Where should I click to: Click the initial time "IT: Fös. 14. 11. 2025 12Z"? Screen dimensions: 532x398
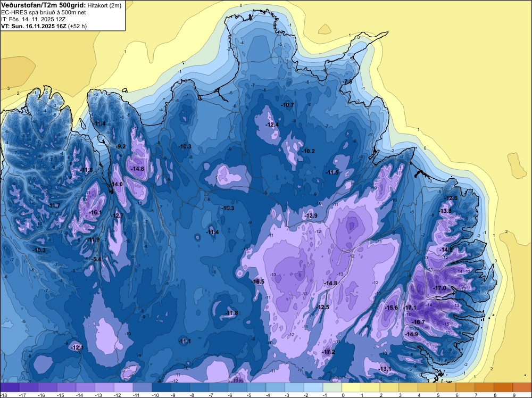tap(33, 19)
